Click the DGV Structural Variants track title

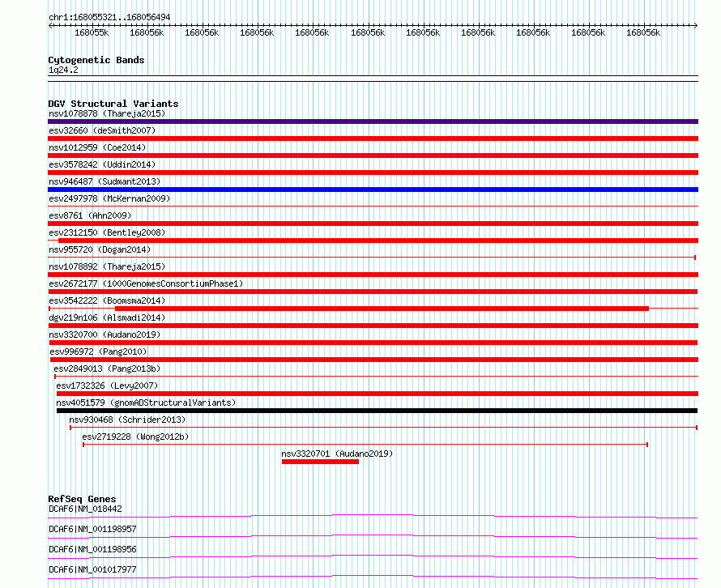click(113, 104)
